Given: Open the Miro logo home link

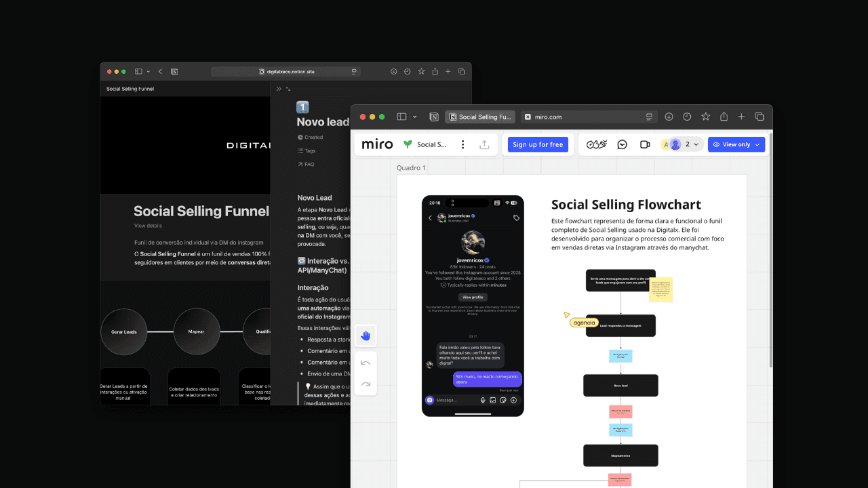Looking at the screenshot, I should [377, 144].
